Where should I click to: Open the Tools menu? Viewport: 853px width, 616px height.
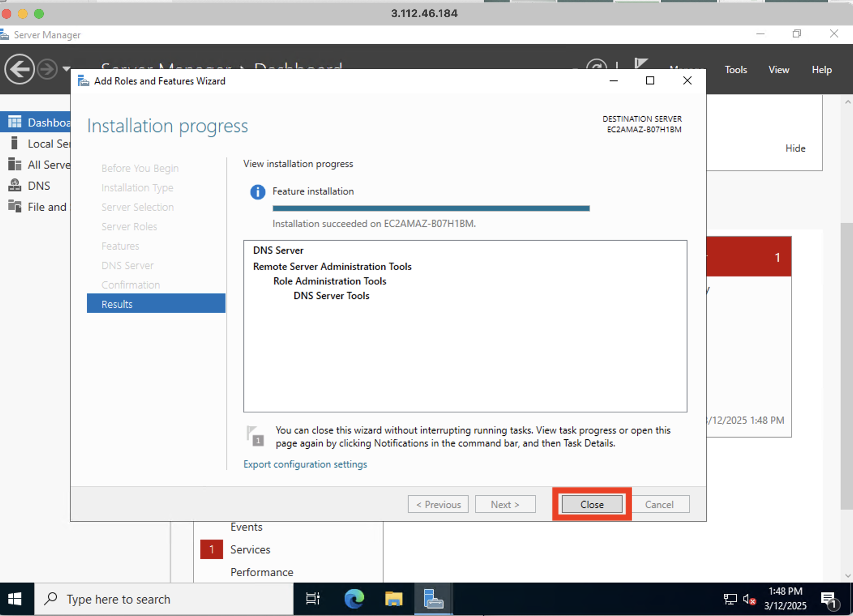tap(735, 70)
